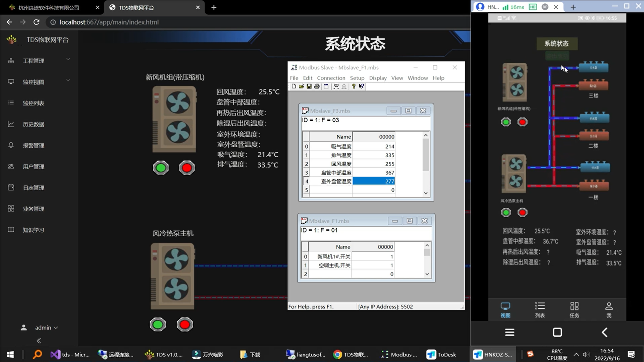Click the New document icon in Modbus Slave toolbar
This screenshot has height=362, width=644.
pos(294,86)
